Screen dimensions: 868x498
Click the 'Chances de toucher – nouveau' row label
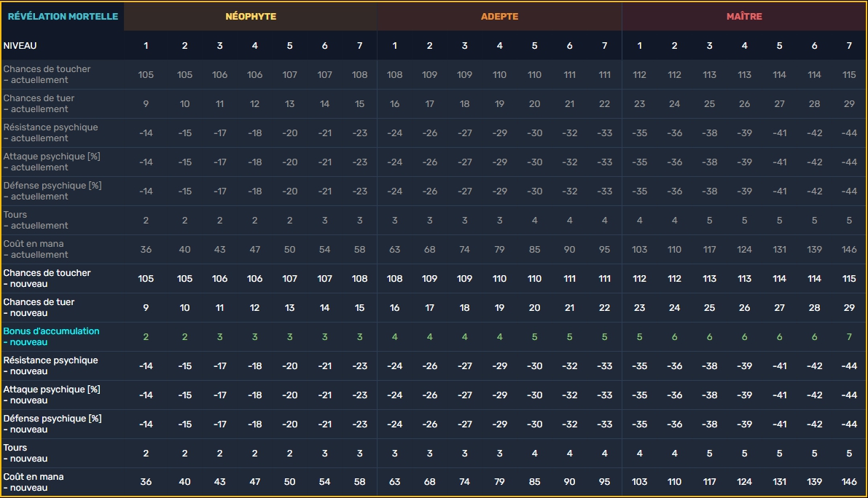(x=47, y=278)
